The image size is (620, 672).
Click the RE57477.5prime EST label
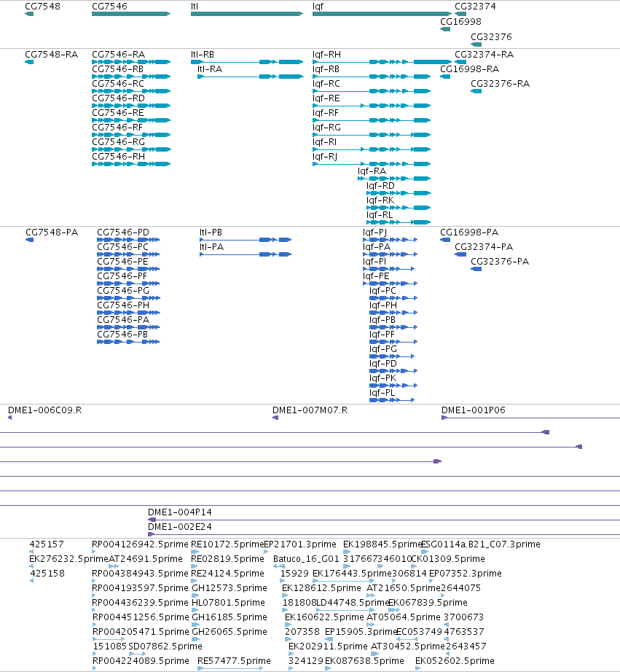coord(234,661)
